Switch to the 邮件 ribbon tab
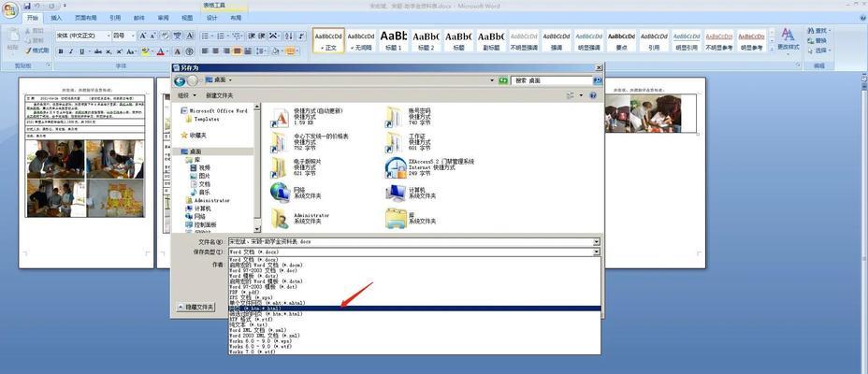 pyautogui.click(x=139, y=18)
